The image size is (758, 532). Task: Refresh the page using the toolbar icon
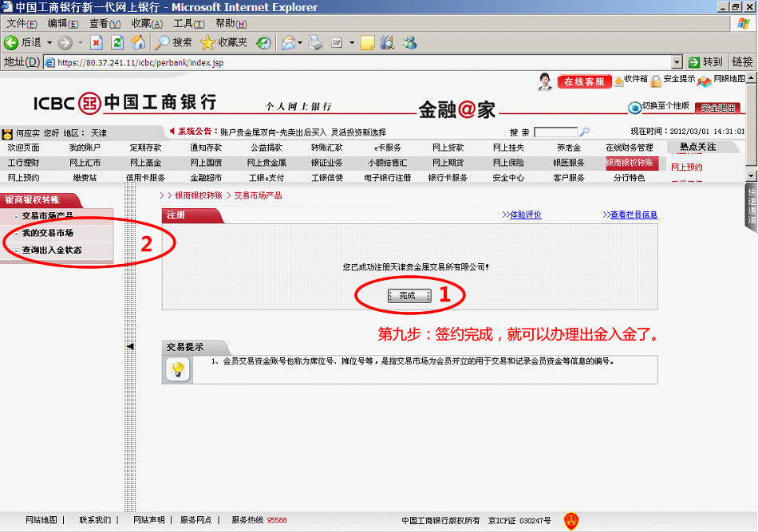pos(117,43)
